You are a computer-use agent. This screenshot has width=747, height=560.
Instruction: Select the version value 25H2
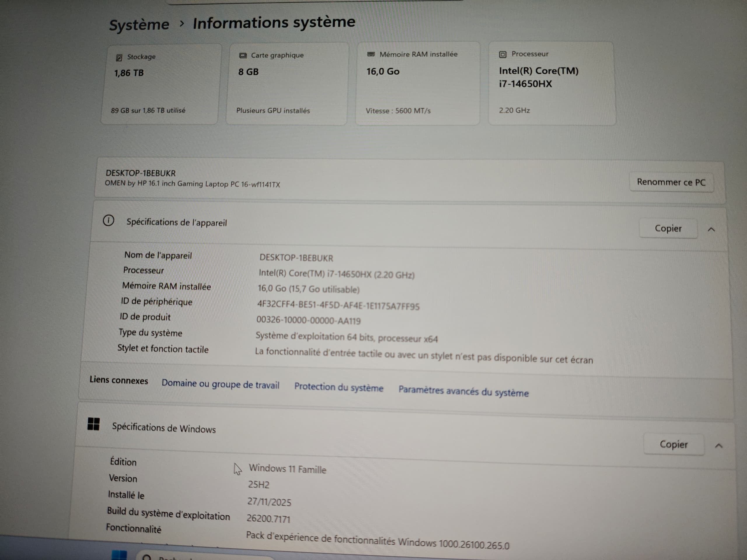[259, 485]
